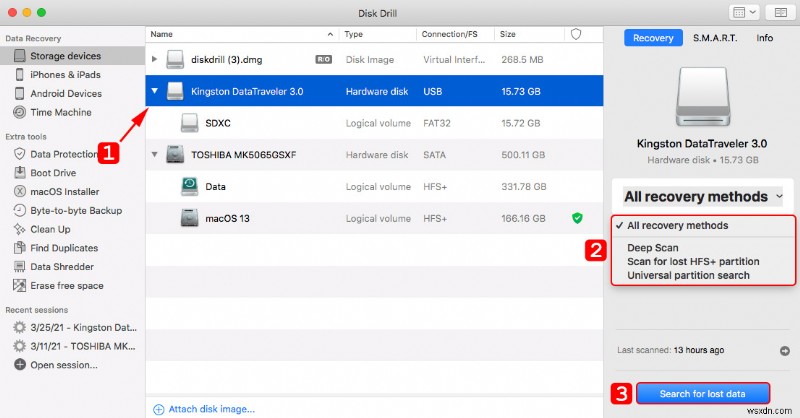Image resolution: width=800 pixels, height=418 pixels.
Task: Open Erase free space tool
Action: (x=67, y=286)
